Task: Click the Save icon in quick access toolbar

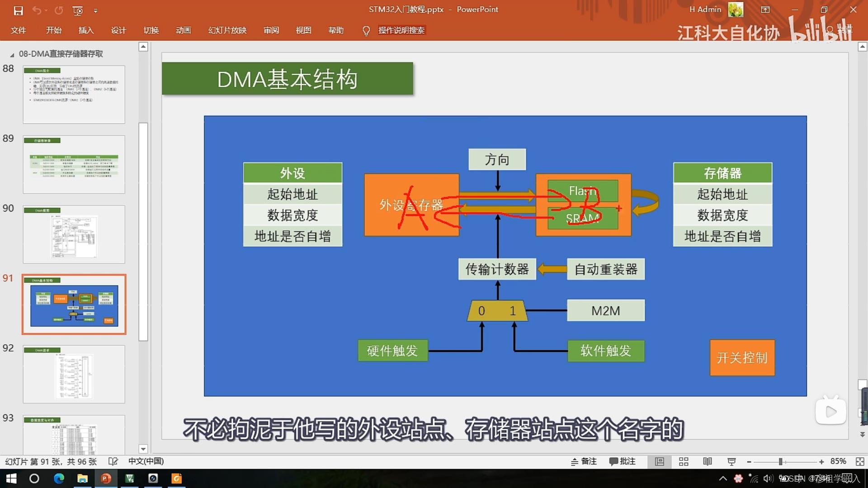Action: (18, 10)
